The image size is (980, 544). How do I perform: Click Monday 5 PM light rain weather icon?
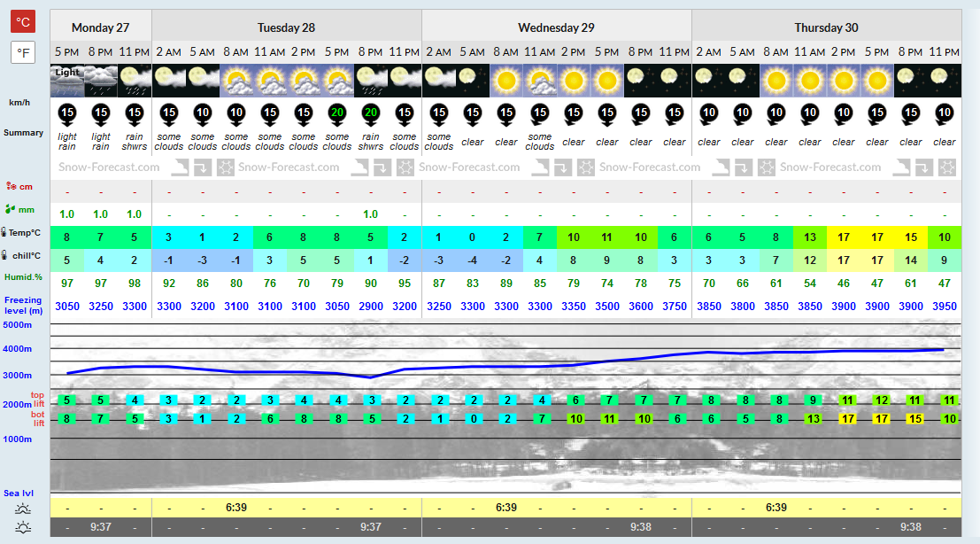(67, 81)
